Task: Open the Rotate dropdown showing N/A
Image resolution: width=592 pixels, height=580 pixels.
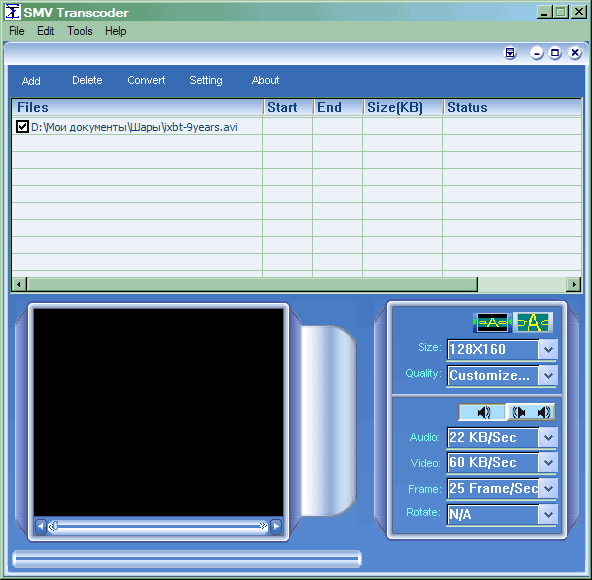Action: coord(548,515)
